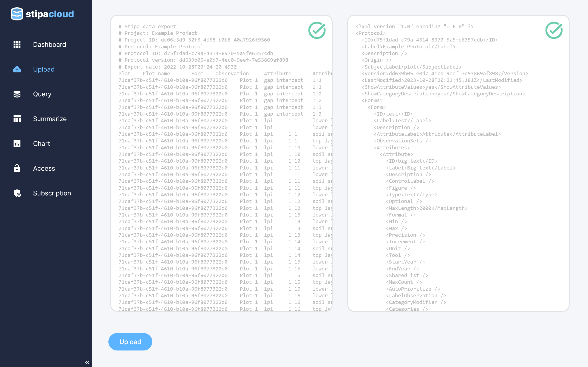Select the Subscription menu entry

click(x=52, y=193)
